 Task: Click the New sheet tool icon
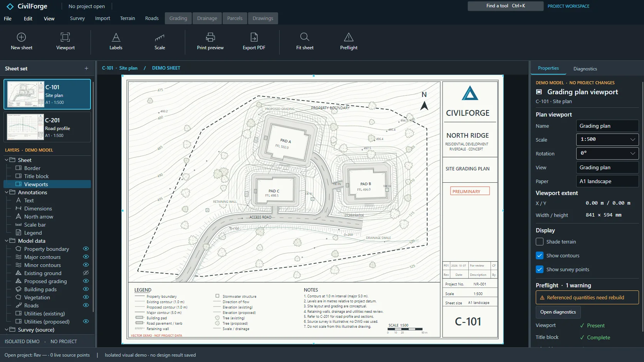pos(22,37)
